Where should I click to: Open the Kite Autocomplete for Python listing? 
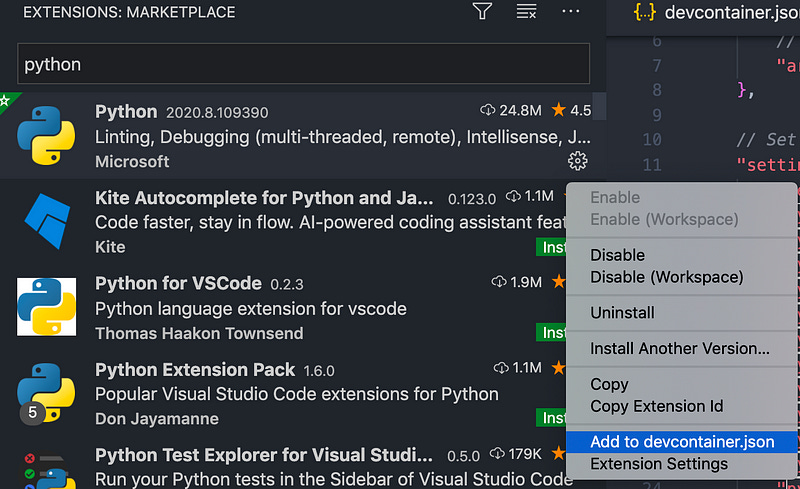coord(264,197)
